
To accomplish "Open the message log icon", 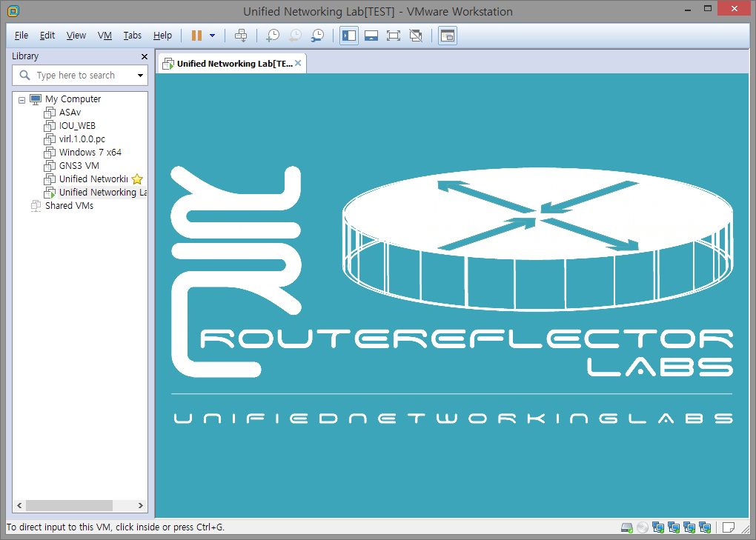I will [729, 528].
